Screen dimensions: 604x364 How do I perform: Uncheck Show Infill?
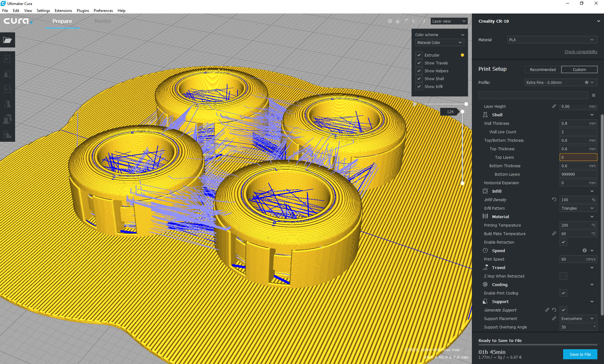tap(419, 86)
